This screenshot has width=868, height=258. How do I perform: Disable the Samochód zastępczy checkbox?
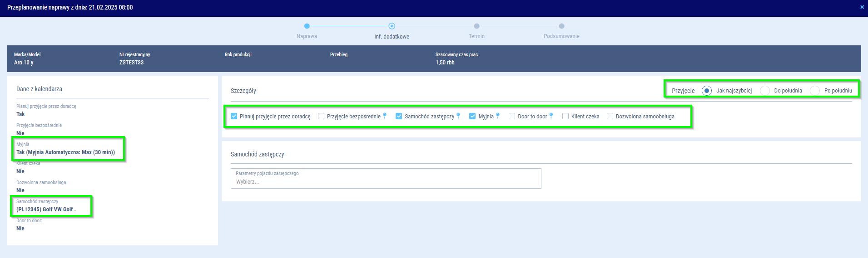point(399,117)
